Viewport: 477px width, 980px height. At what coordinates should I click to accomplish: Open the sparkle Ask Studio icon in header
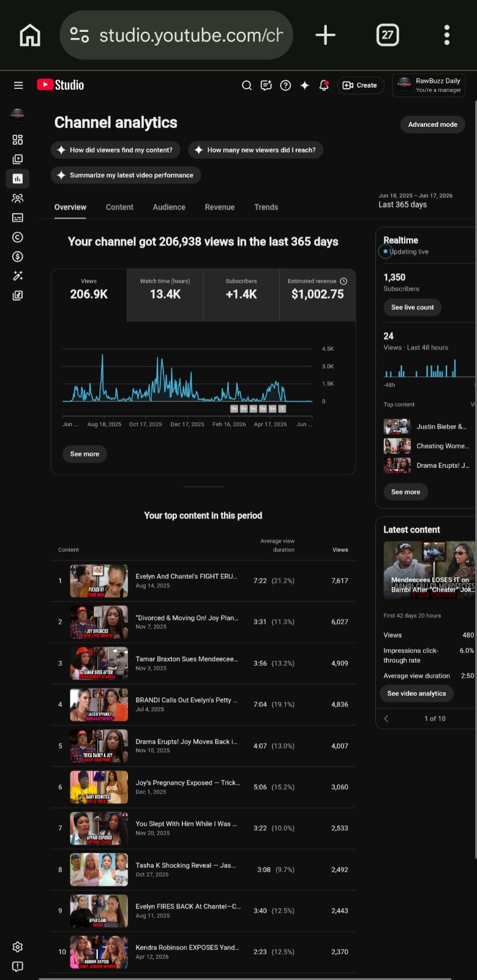click(304, 85)
